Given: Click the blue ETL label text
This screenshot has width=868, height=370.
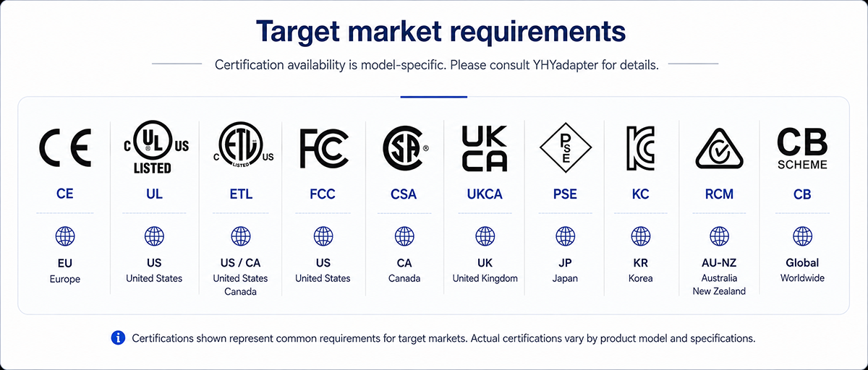Looking at the screenshot, I should [x=240, y=194].
